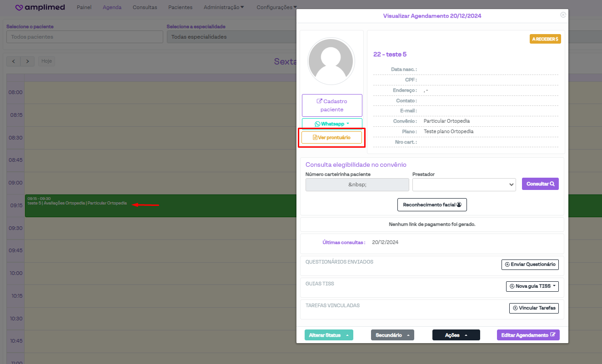Open the Ações dropdown menu
602x364 pixels.
456,335
